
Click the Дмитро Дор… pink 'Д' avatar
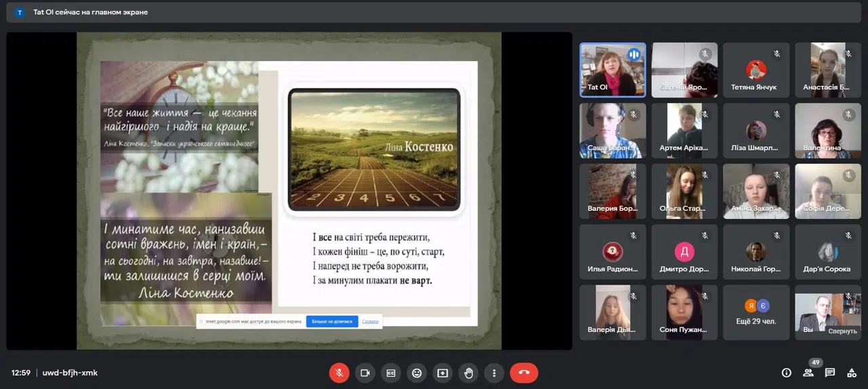[x=684, y=252]
